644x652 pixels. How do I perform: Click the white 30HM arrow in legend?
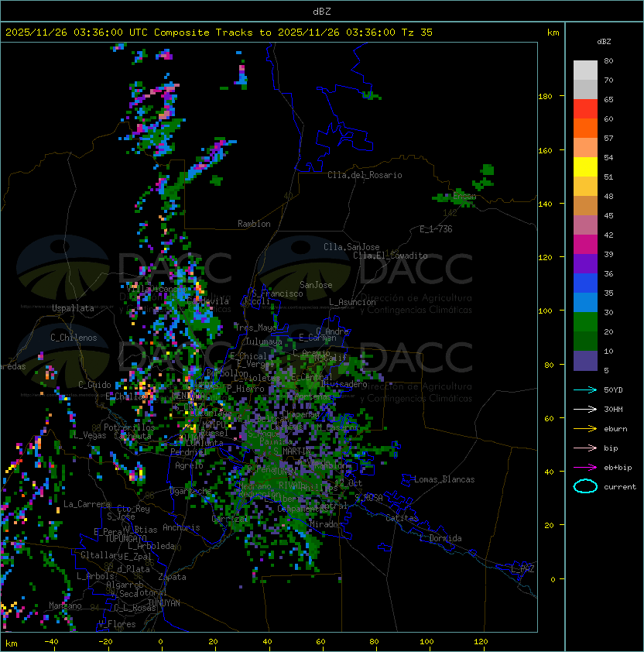pyautogui.click(x=585, y=409)
